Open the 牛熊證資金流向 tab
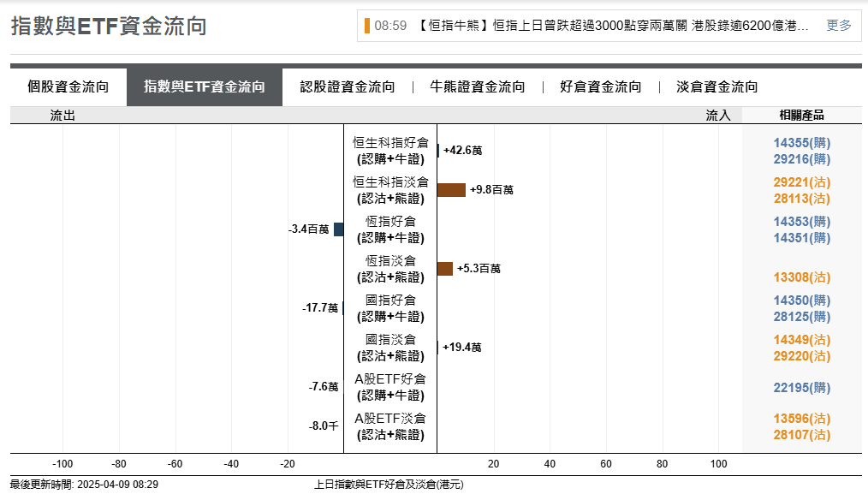Screen dimensions: 868x500 (478, 86)
